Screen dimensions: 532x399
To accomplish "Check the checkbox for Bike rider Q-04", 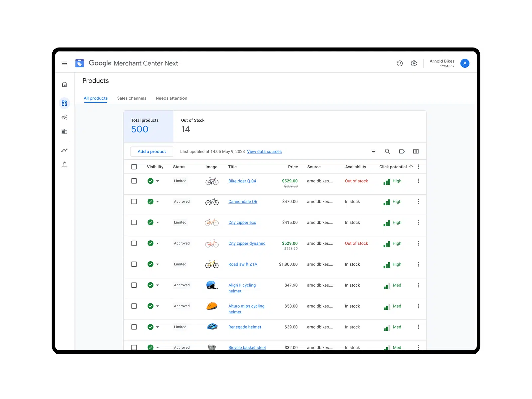I will click(134, 181).
